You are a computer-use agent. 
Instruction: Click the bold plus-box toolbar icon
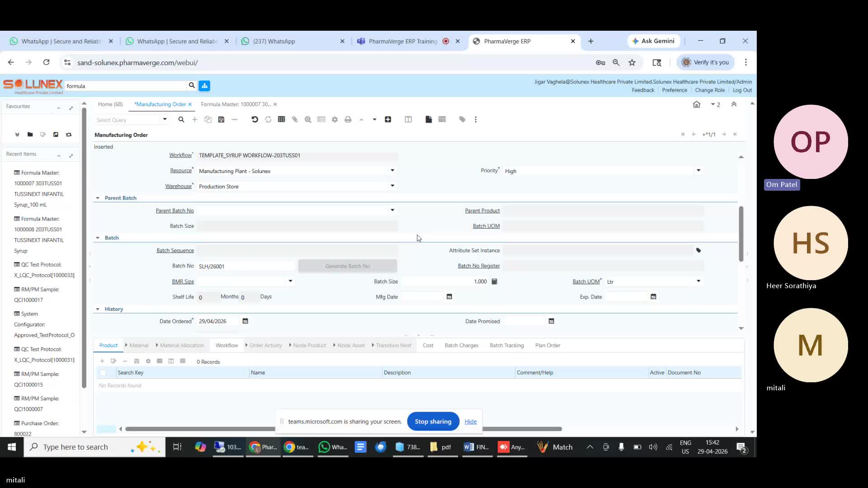[x=388, y=120]
